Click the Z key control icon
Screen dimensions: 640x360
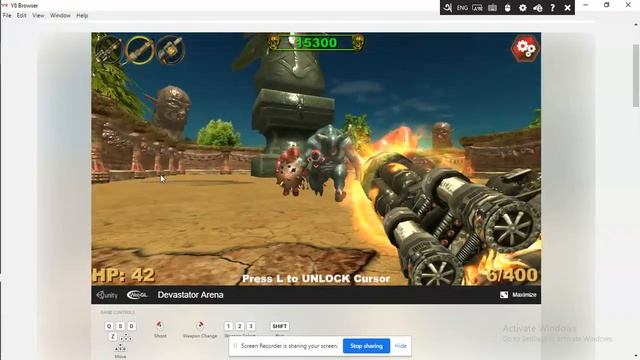point(113,337)
